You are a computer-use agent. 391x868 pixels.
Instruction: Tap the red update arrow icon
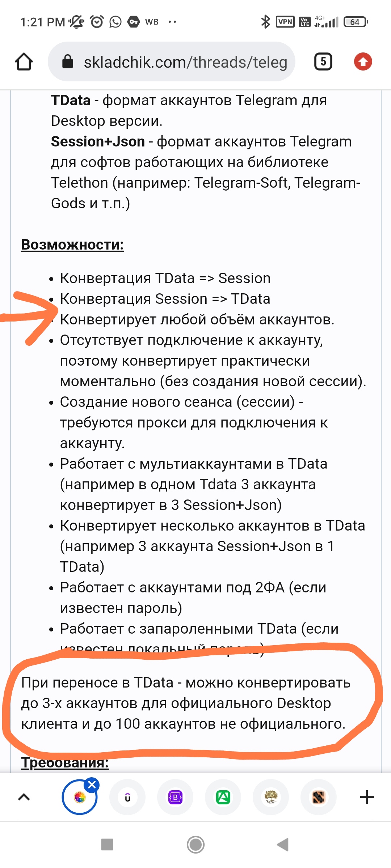pyautogui.click(x=363, y=62)
